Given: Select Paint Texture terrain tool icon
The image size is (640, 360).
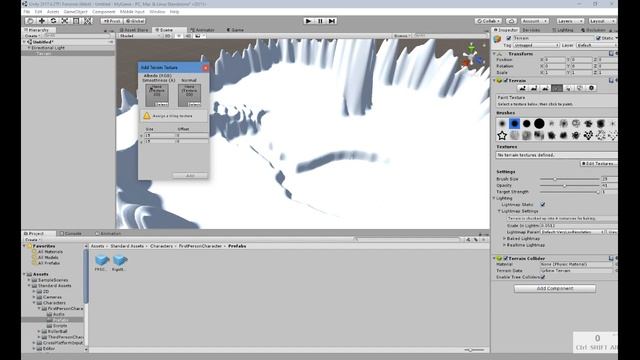Looking at the screenshot, I should coord(557,88).
